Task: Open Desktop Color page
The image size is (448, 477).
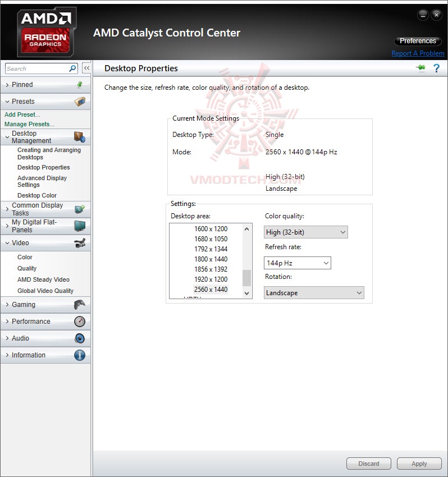Action: pos(37,195)
